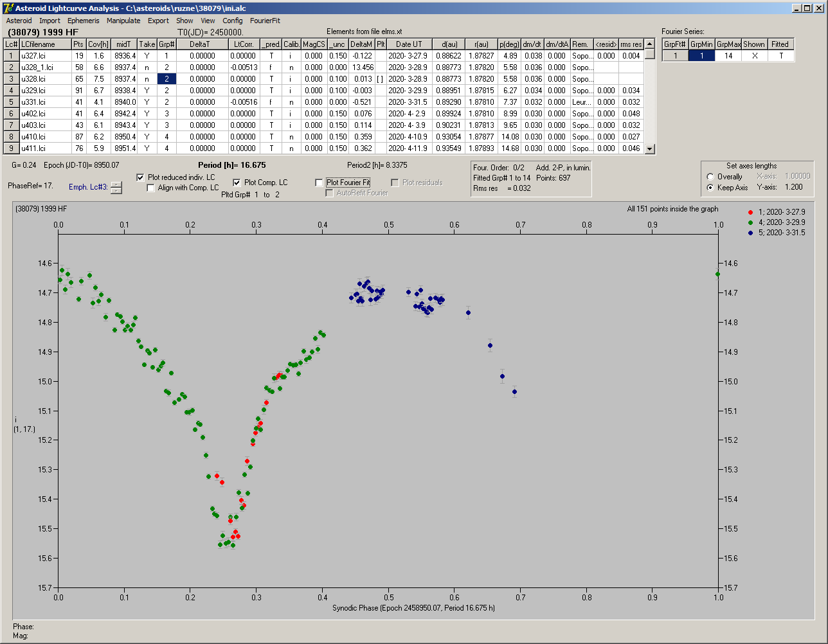Image resolution: width=828 pixels, height=644 pixels.
Task: Open the Show menu
Action: click(184, 21)
